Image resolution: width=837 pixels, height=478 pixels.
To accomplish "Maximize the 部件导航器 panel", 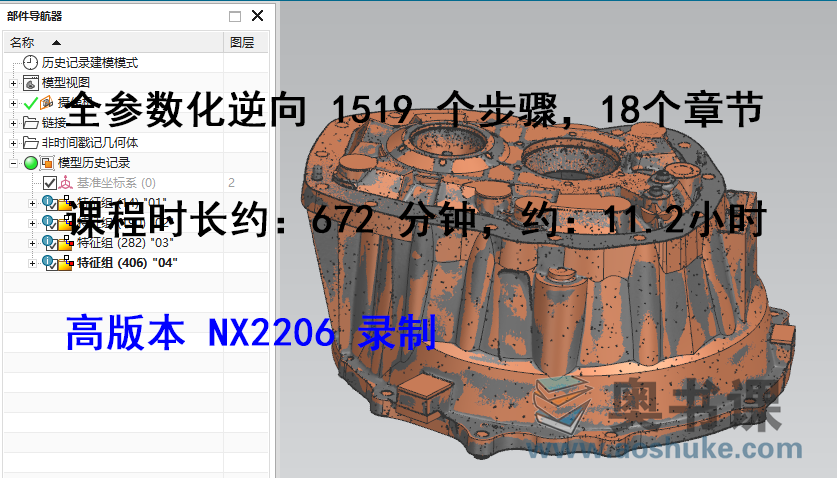I will pos(235,16).
